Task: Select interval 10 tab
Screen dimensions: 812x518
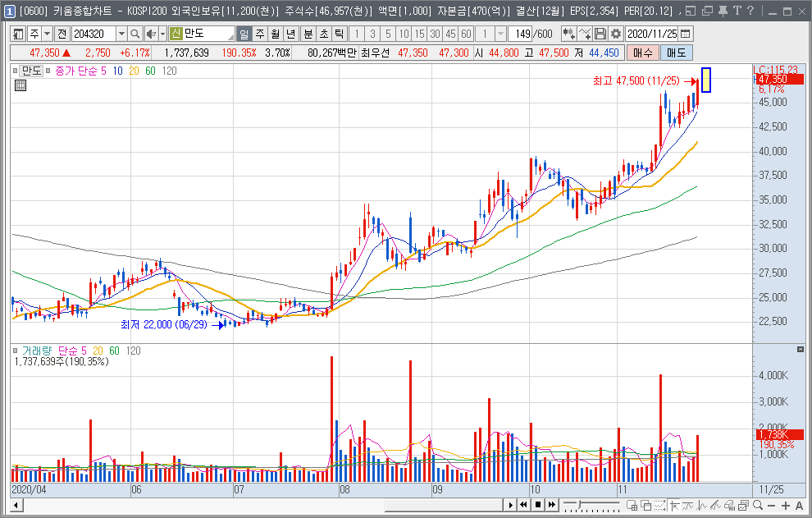Action: 404,34
